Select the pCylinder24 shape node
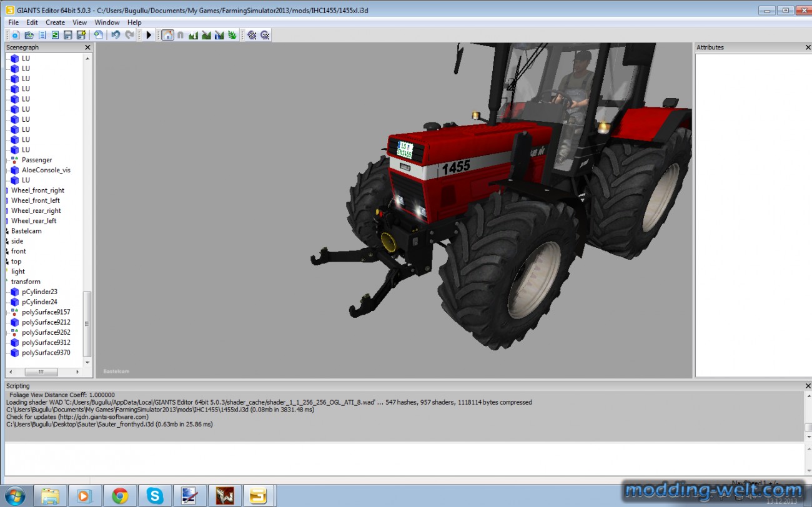The image size is (812, 507). [39, 302]
